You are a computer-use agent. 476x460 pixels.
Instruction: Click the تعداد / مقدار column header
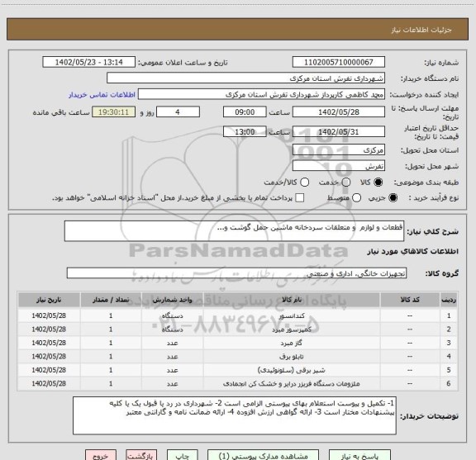click(x=111, y=300)
